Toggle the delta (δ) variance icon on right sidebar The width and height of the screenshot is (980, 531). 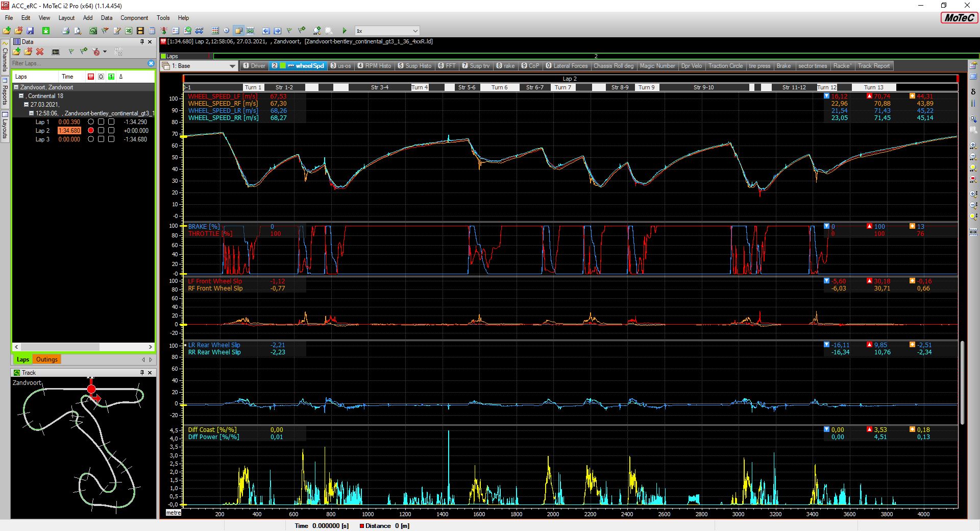(x=973, y=92)
